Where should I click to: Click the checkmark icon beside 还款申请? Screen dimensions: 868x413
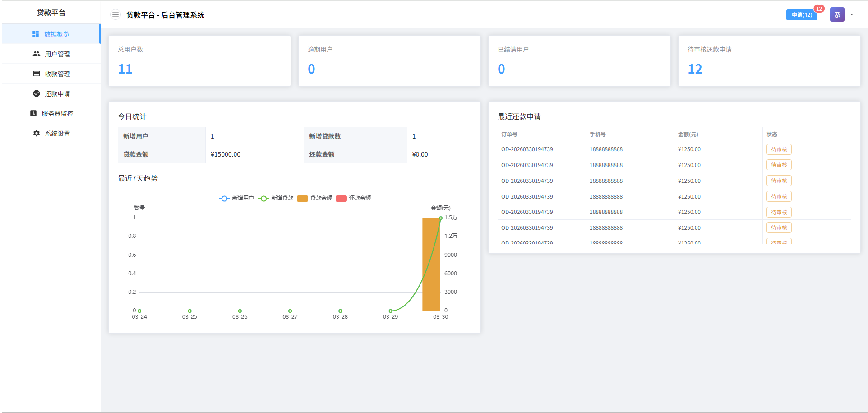(x=37, y=94)
